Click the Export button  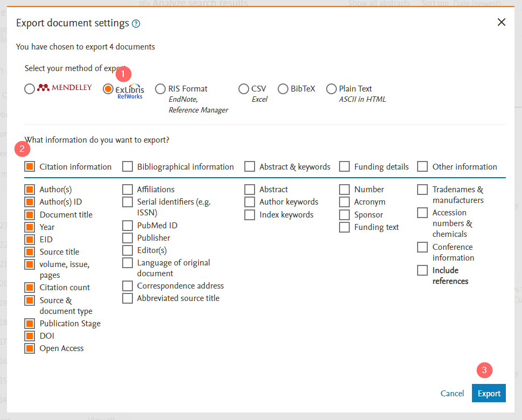[489, 393]
